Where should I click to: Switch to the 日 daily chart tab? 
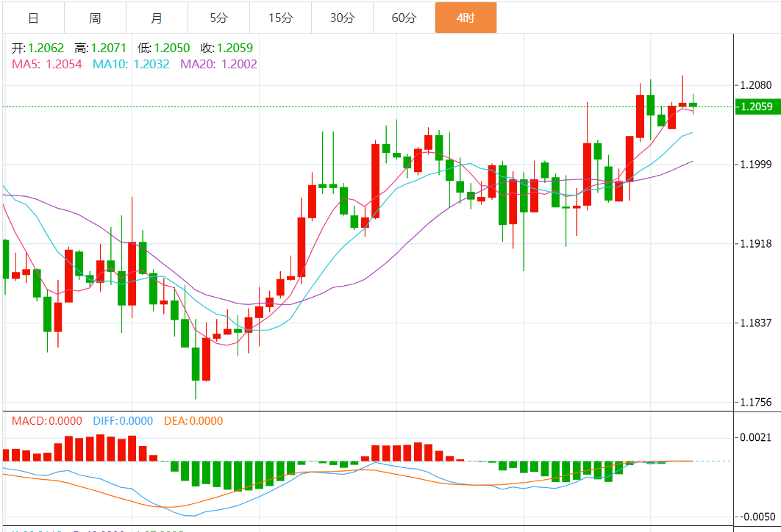point(33,18)
